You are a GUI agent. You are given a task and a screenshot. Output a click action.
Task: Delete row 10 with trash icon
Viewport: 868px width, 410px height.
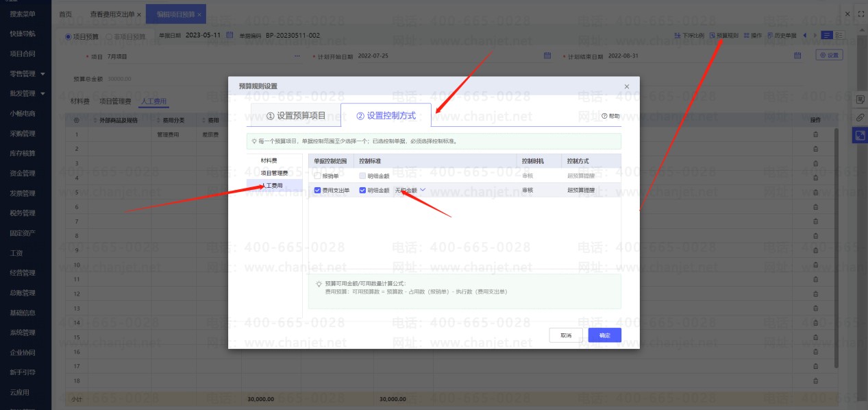tap(815, 265)
